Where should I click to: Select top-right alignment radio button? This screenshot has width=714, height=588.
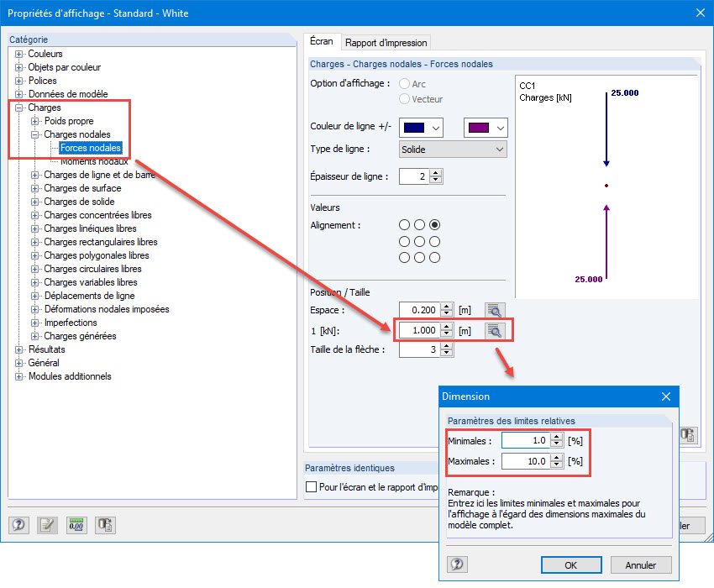(x=435, y=225)
